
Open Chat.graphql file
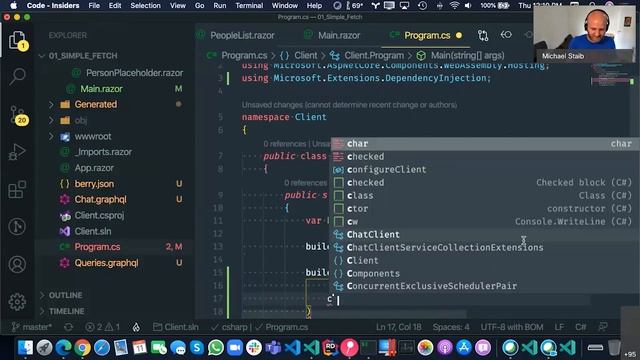click(x=100, y=200)
